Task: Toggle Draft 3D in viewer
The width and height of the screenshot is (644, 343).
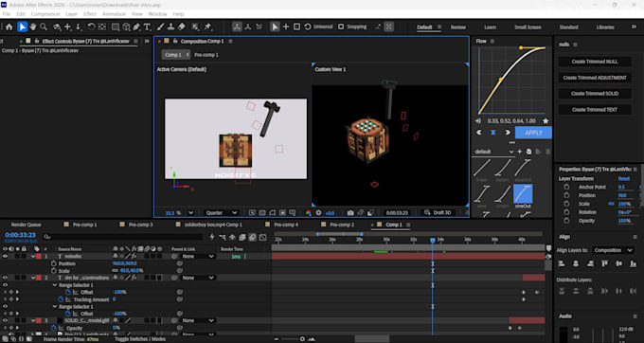Action: 438,213
